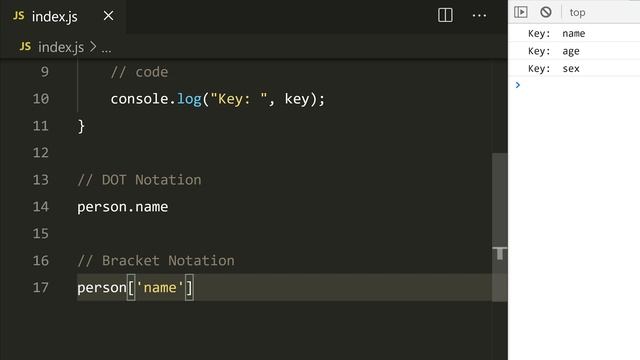Place cursor on '// code' comment
This screenshot has height=360, width=640.
point(139,72)
